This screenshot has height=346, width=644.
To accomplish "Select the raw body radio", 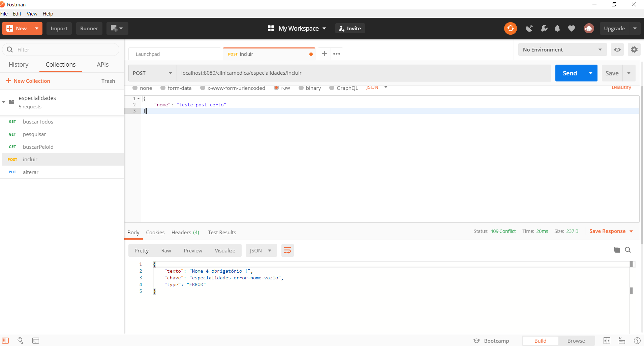I will point(276,88).
